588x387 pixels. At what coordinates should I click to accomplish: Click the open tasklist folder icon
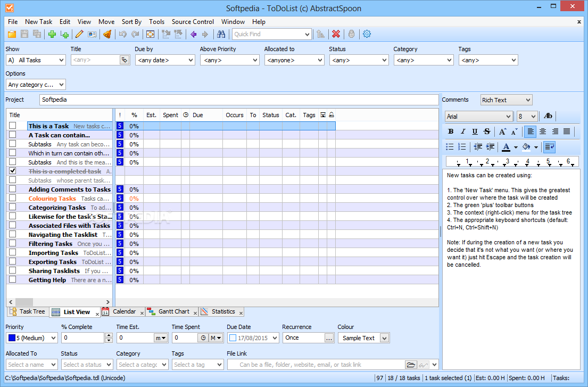tap(12, 34)
